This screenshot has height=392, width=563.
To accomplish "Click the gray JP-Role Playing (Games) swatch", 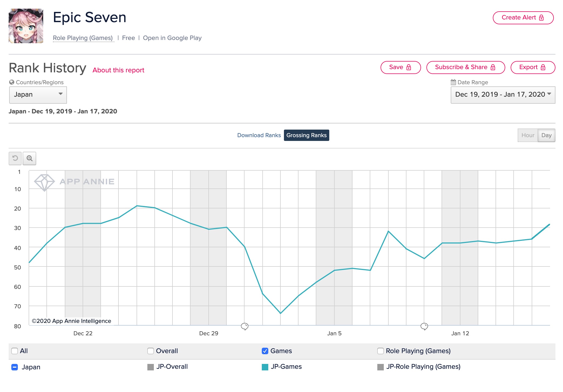I will (381, 367).
